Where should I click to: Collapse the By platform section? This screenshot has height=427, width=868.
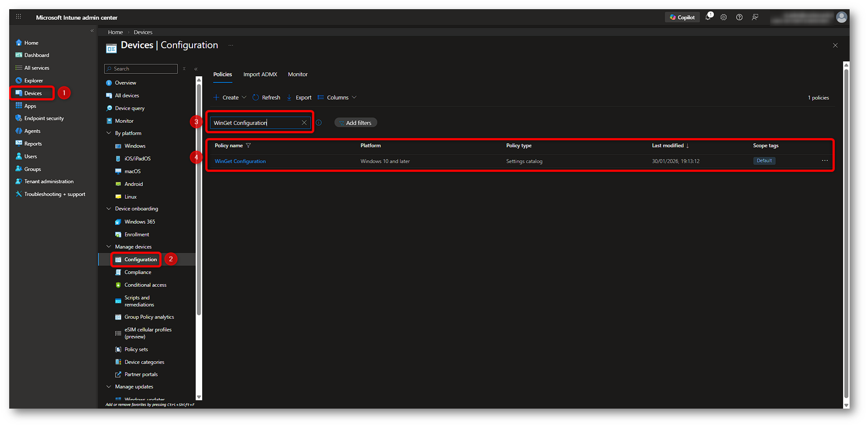pos(109,133)
